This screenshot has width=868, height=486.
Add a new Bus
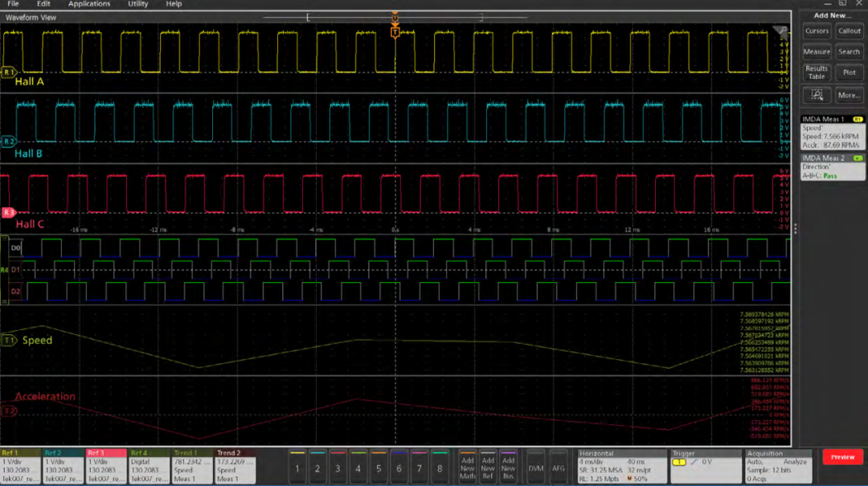[x=507, y=467]
